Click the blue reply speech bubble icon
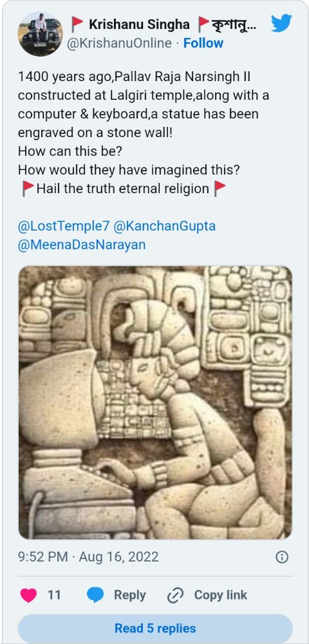Screen dimensions: 309x644 (95, 595)
